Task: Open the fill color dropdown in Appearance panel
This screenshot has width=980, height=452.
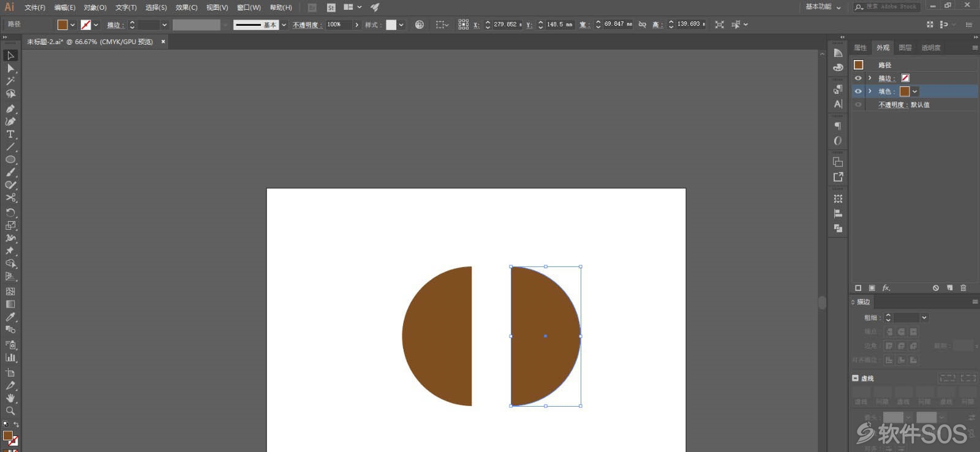Action: click(x=915, y=92)
